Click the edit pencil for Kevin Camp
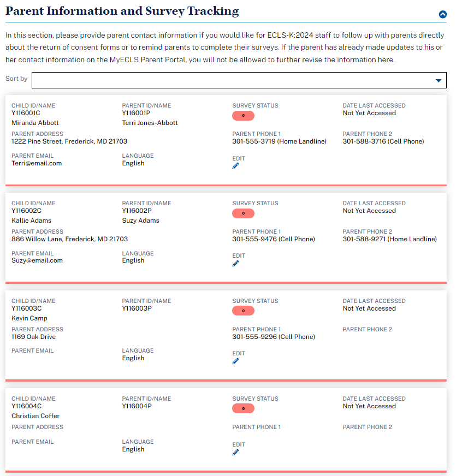Image resolution: width=456 pixels, height=476 pixels. [236, 361]
